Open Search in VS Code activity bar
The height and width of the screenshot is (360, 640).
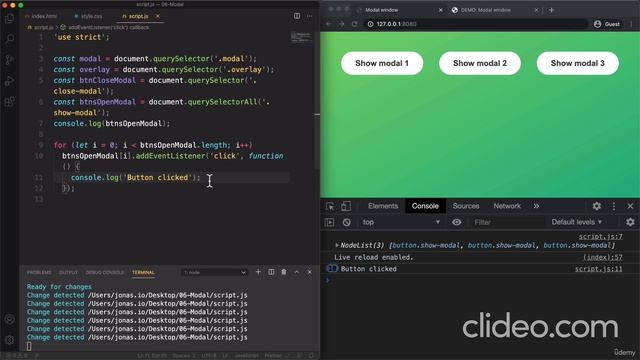(x=9, y=39)
